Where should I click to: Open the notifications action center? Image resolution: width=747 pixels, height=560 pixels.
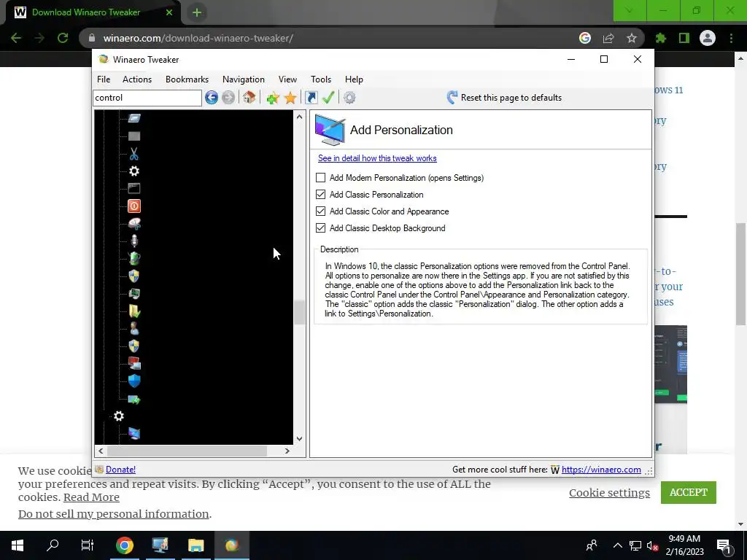click(724, 545)
